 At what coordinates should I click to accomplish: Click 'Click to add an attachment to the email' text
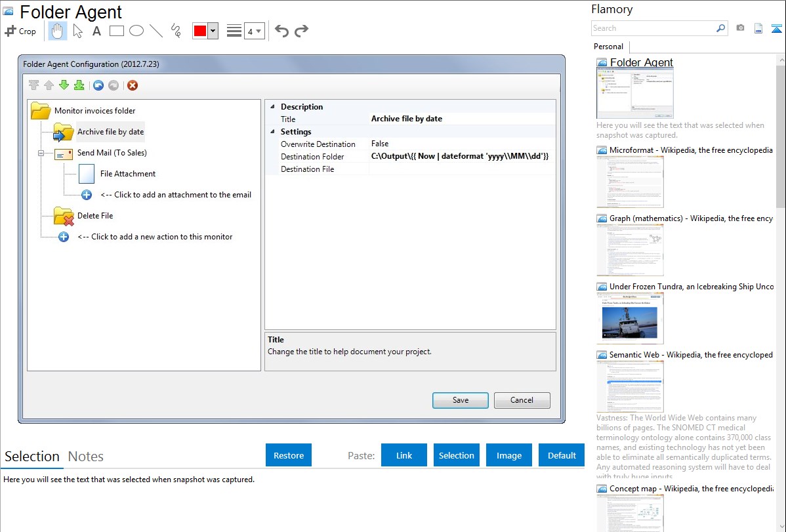(x=176, y=195)
